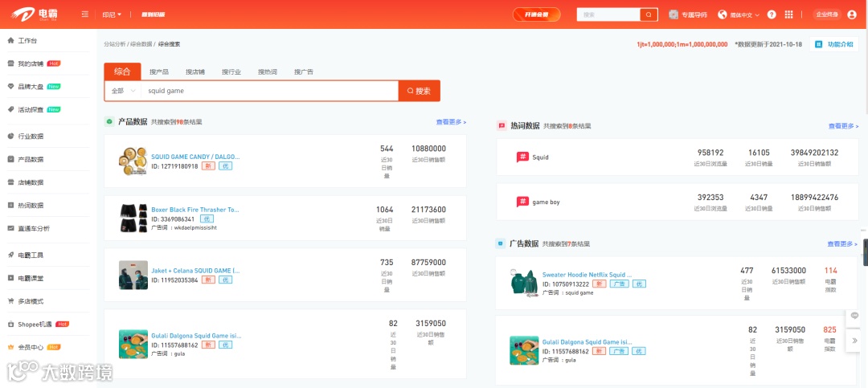Screen dimensions: 868x388
Task: Click the 综合搜索 breadcrumb
Action: [169, 44]
